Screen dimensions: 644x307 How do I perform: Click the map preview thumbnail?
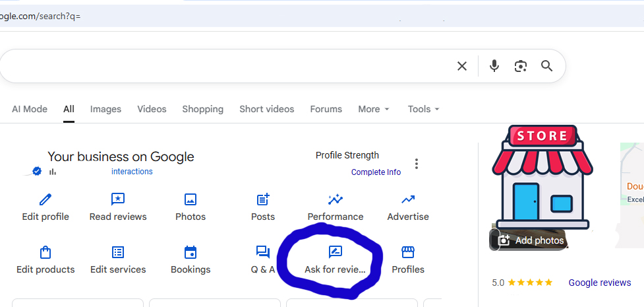(x=632, y=195)
